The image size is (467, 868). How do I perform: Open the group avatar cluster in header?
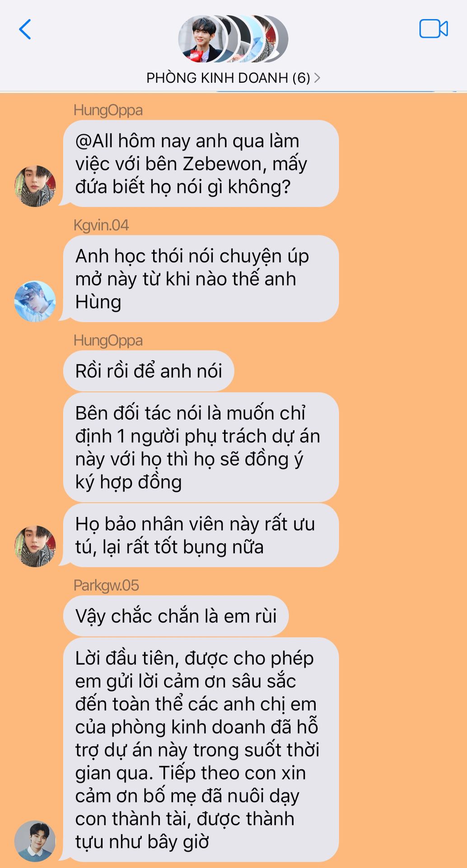(233, 39)
